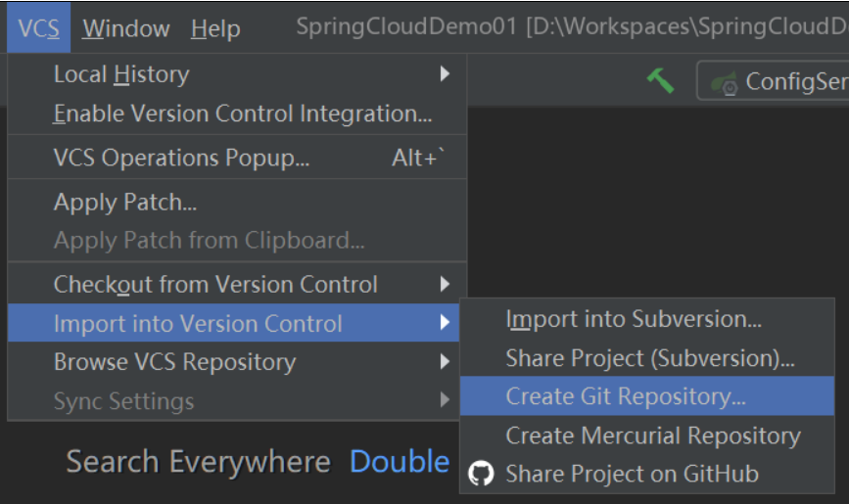Click the ConfigServer run configuration icon
This screenshot has width=849, height=504.
click(725, 83)
